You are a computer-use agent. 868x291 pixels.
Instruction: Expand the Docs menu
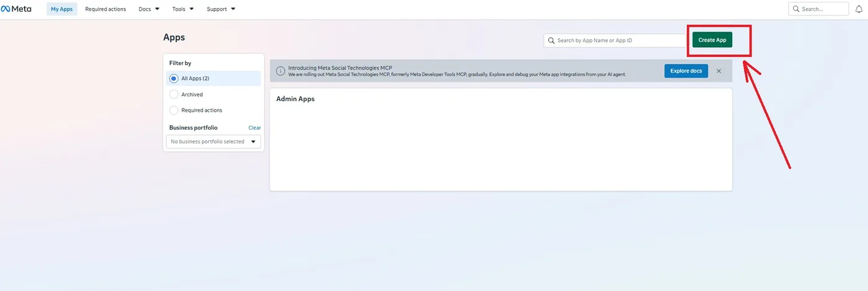pos(149,9)
